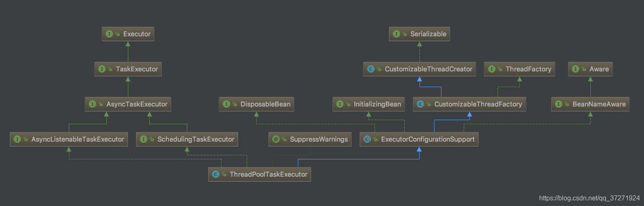Click the interface icon on Serializable
Image resolution: width=644 pixels, height=206 pixels.
point(396,34)
